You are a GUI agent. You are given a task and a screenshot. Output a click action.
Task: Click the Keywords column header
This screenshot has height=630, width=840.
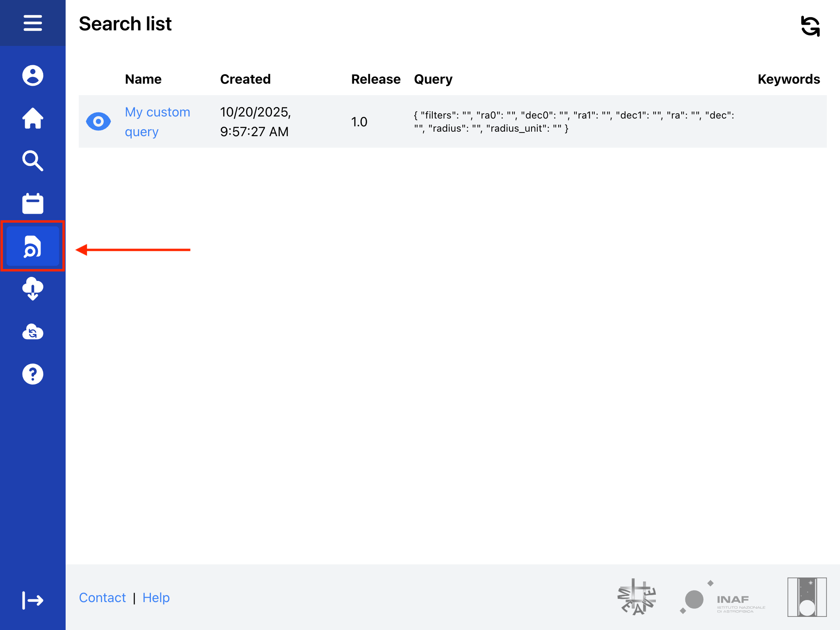click(789, 79)
